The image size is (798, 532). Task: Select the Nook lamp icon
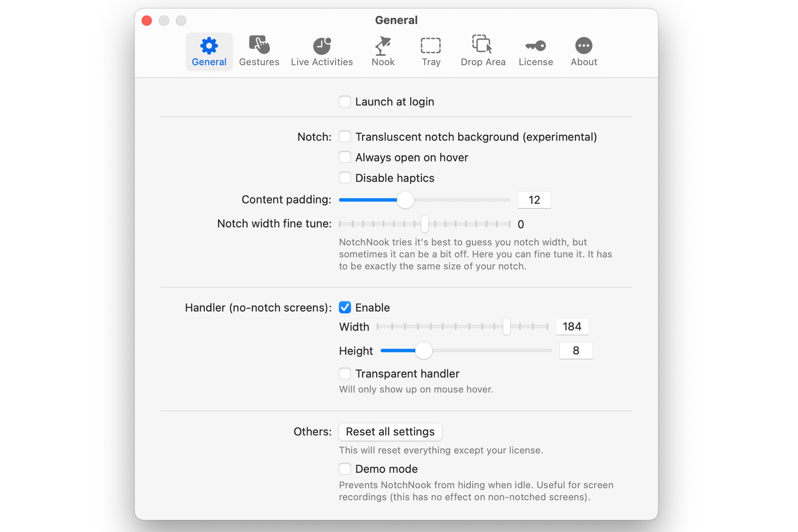[x=383, y=46]
